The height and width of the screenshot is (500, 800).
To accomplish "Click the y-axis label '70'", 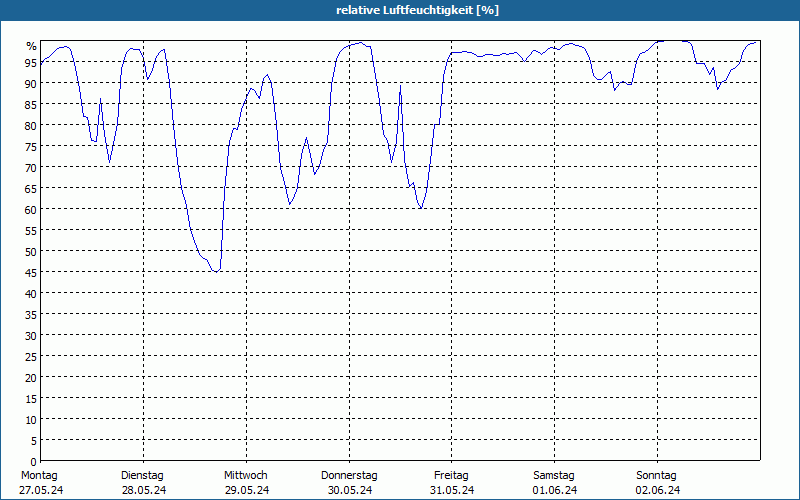I will tap(31, 167).
